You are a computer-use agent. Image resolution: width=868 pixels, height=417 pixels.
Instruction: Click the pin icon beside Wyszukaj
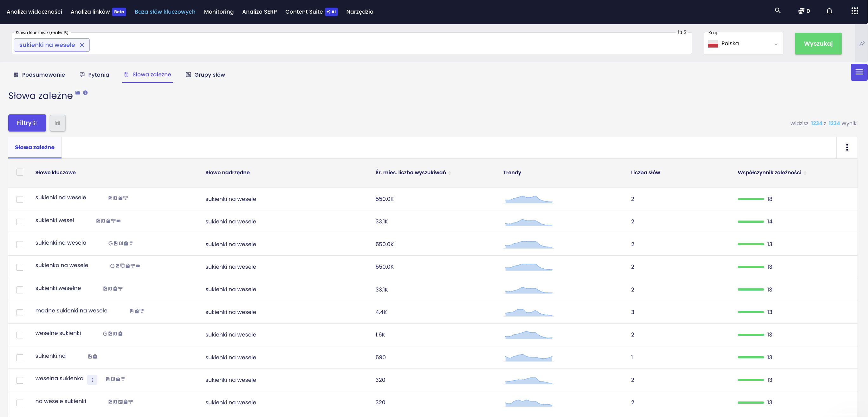point(862,43)
